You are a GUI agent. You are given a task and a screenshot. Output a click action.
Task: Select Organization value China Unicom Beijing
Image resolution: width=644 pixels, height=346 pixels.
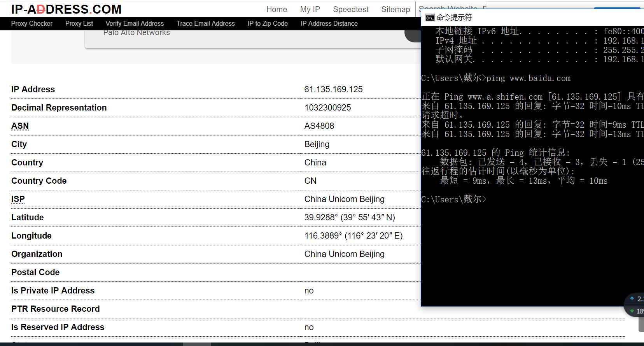click(x=344, y=254)
